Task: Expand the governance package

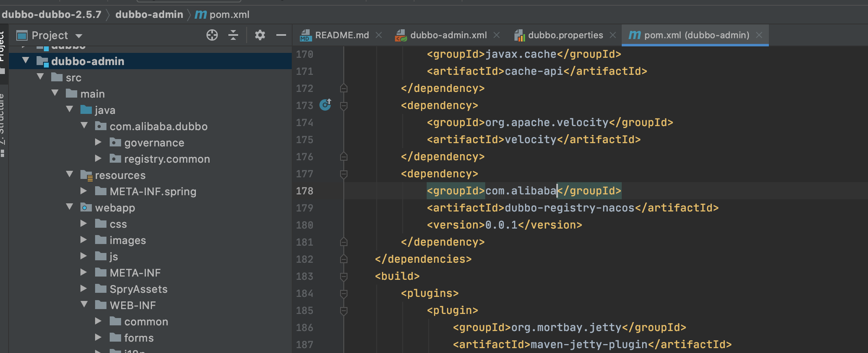Action: (98, 142)
